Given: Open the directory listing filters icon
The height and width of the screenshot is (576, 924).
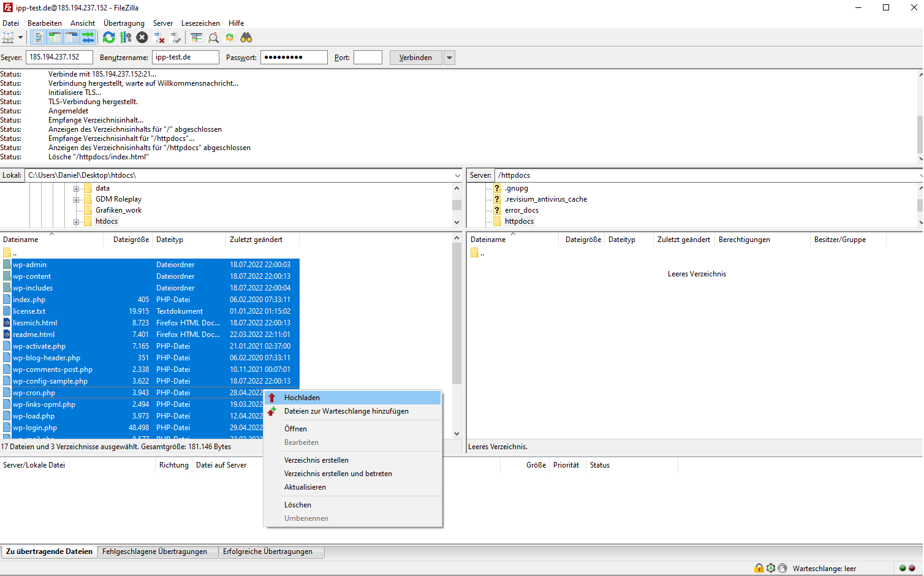Looking at the screenshot, I should (196, 37).
